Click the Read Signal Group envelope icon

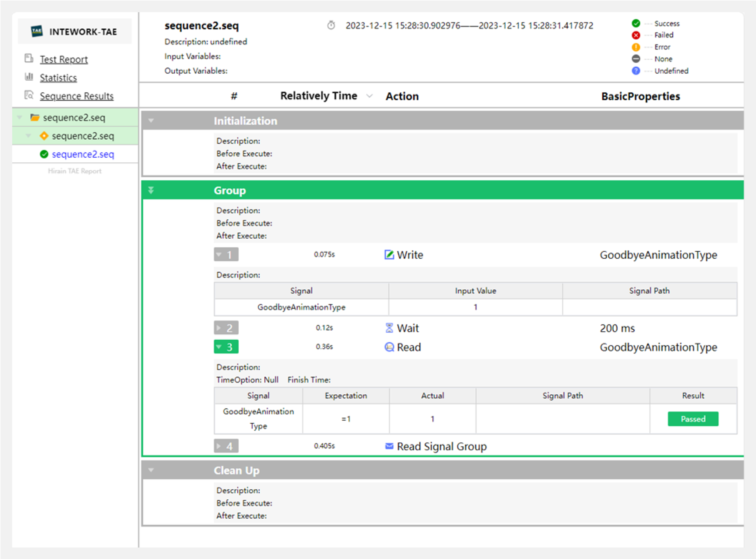[389, 446]
